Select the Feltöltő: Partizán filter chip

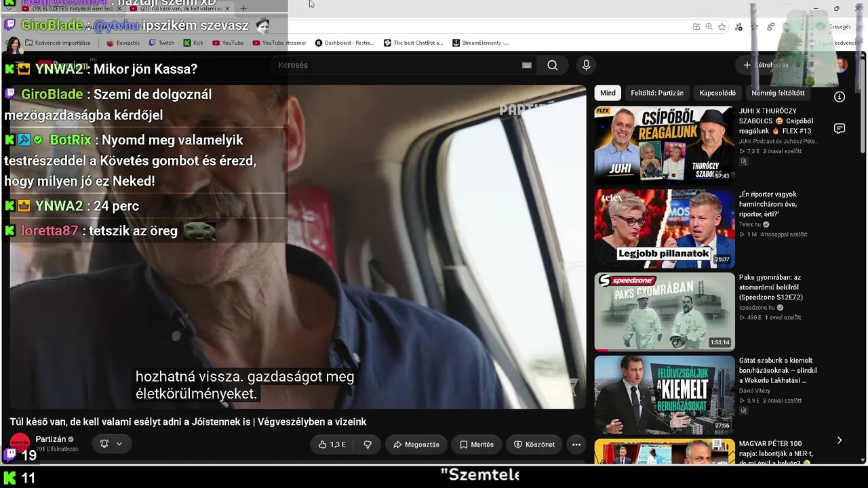pyautogui.click(x=657, y=93)
